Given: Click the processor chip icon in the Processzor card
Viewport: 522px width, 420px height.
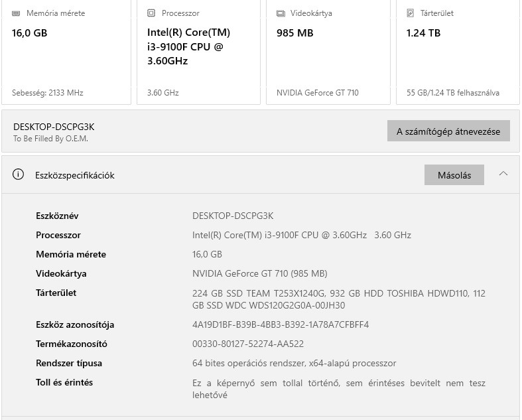Looking at the screenshot, I should pos(151,13).
